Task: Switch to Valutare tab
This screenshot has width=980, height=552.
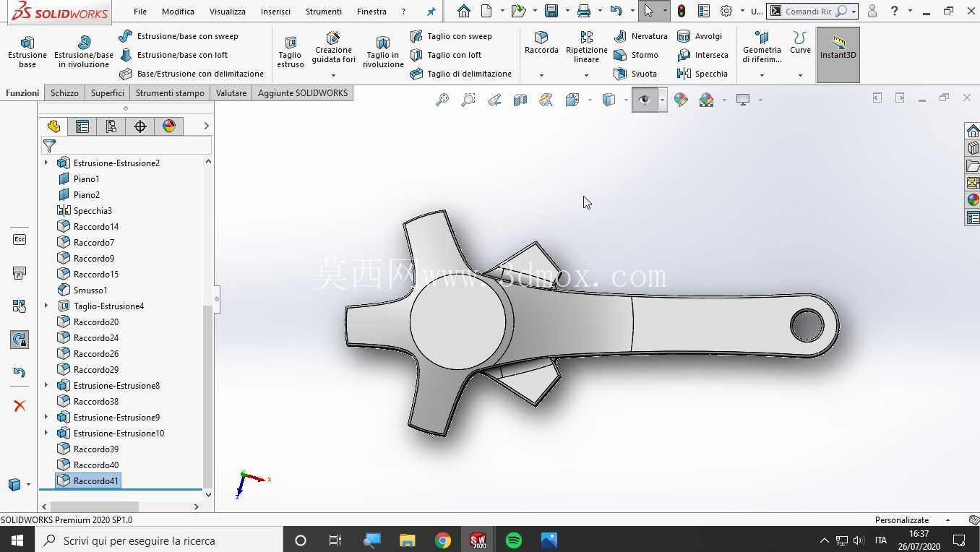Action: (x=231, y=92)
